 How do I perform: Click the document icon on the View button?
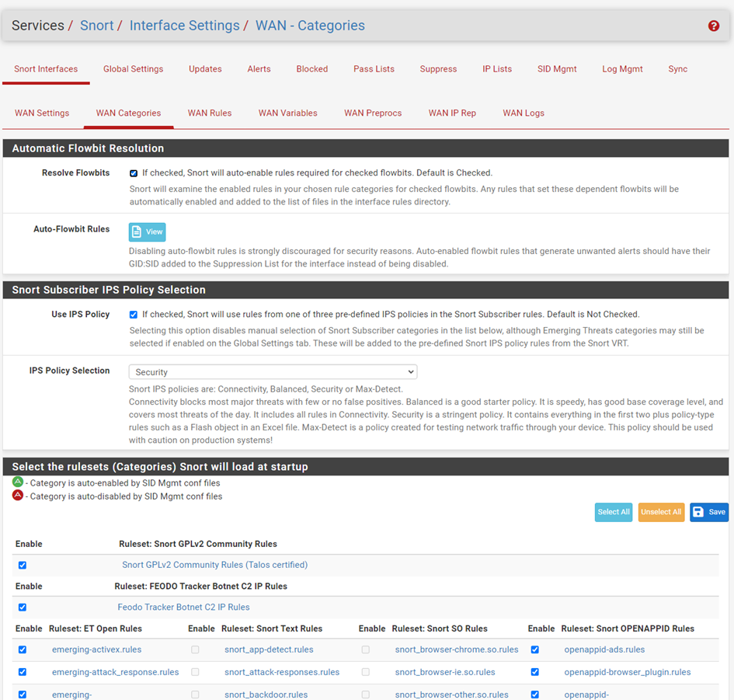pos(137,232)
